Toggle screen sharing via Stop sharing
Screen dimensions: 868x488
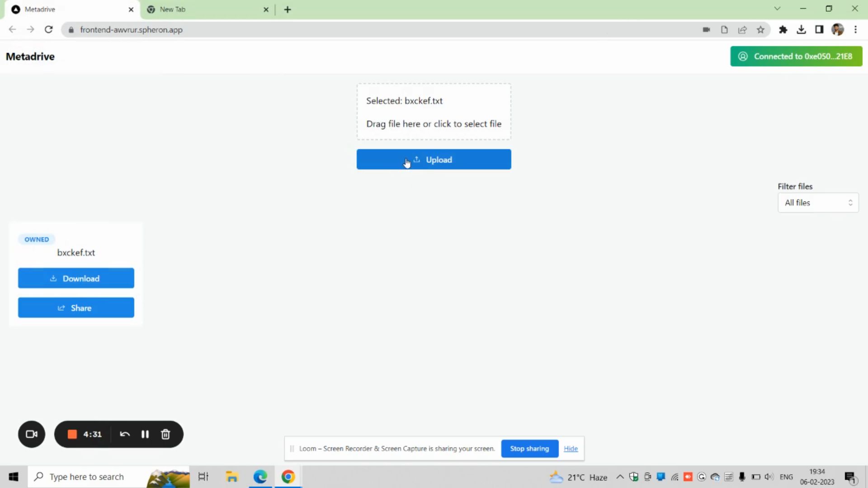tap(529, 448)
